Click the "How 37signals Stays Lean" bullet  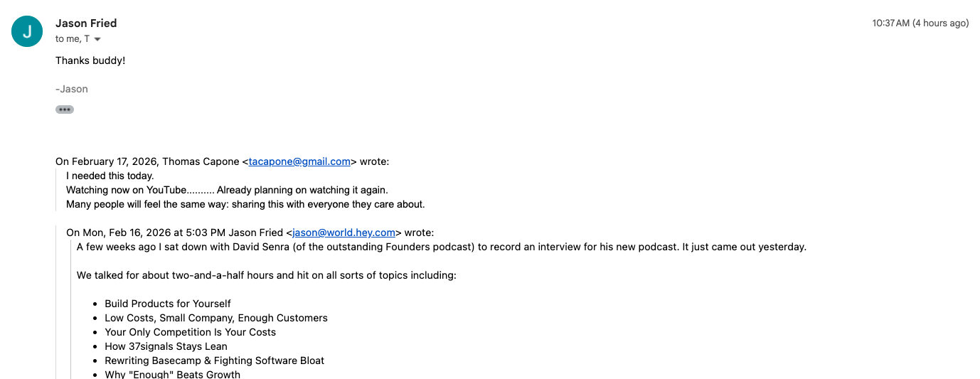166,346
